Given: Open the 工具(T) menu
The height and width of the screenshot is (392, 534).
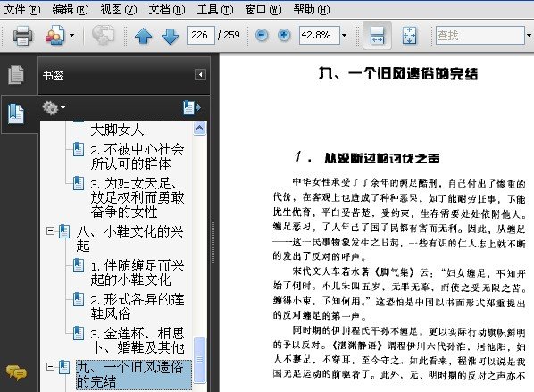Looking at the screenshot, I should coord(215,10).
